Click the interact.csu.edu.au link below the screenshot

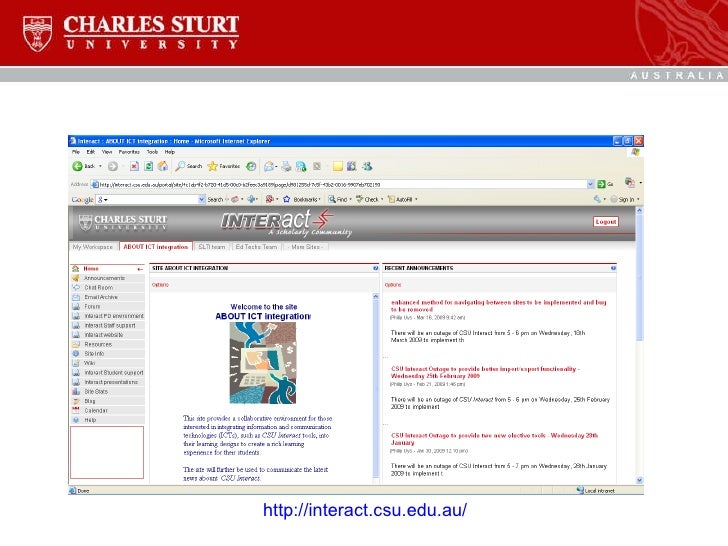point(365,510)
